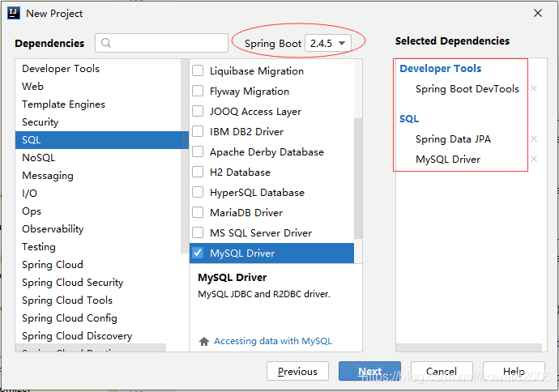Click SQL heading in selected panel
This screenshot has height=392, width=559.
click(x=409, y=119)
